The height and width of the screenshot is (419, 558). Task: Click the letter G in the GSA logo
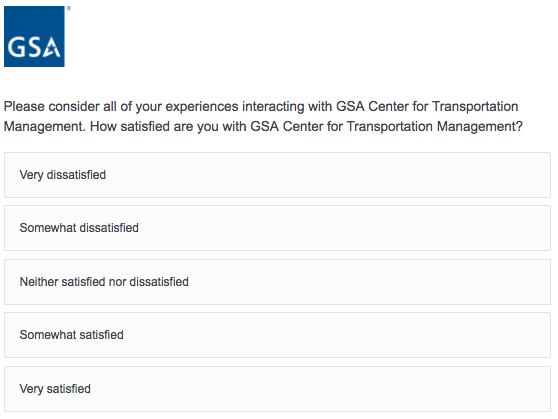click(15, 47)
